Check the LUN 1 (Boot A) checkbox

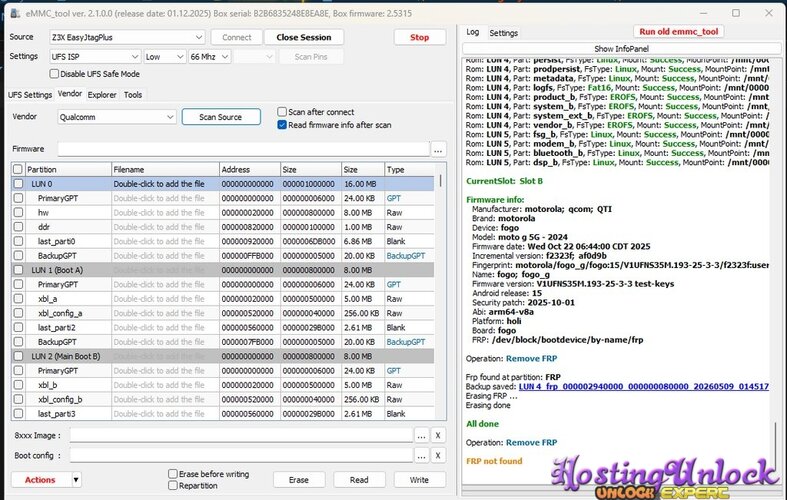point(18,270)
